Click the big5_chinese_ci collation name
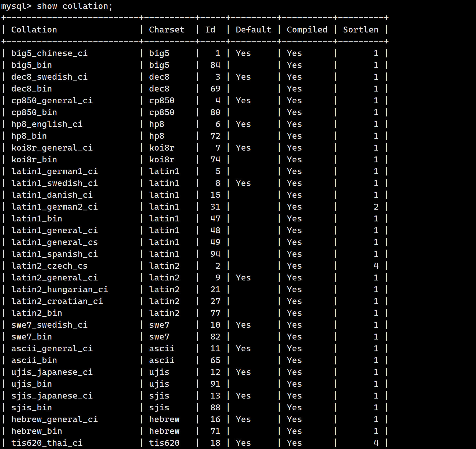 click(49, 53)
